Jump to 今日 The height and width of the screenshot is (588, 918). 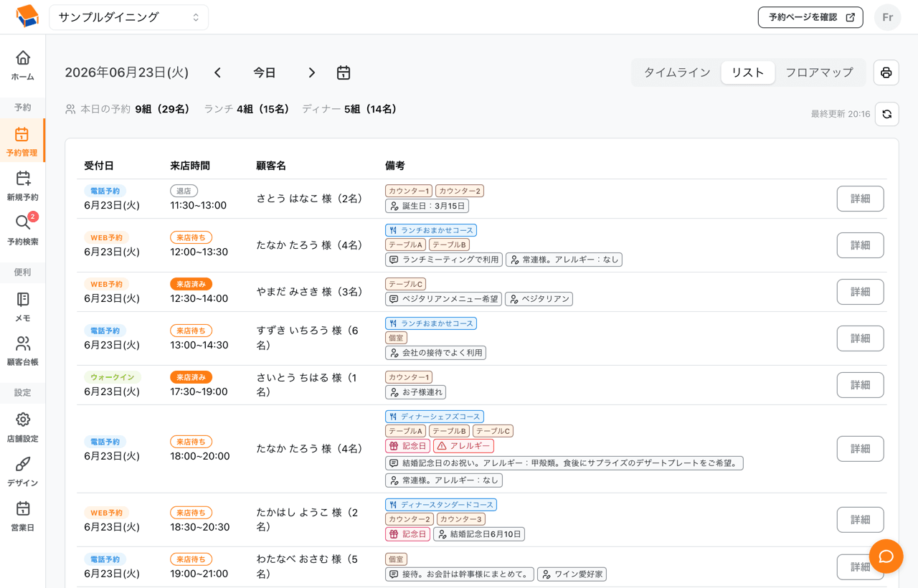coord(265,72)
